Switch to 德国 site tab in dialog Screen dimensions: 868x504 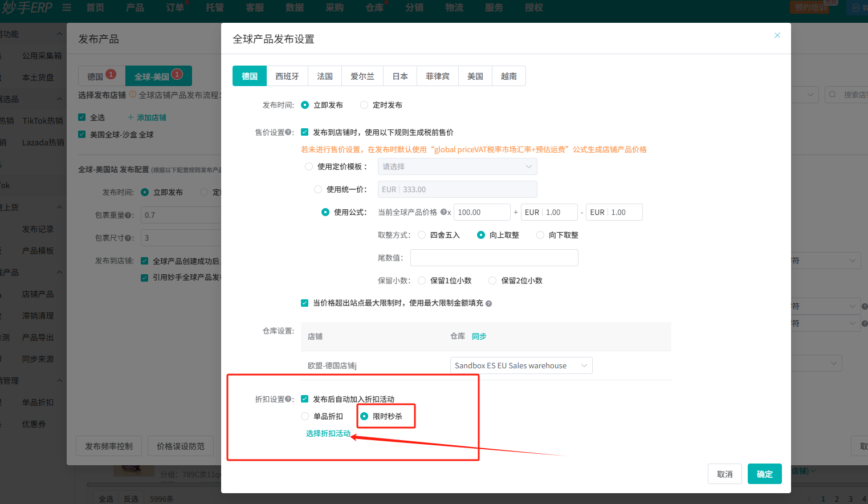pyautogui.click(x=250, y=76)
